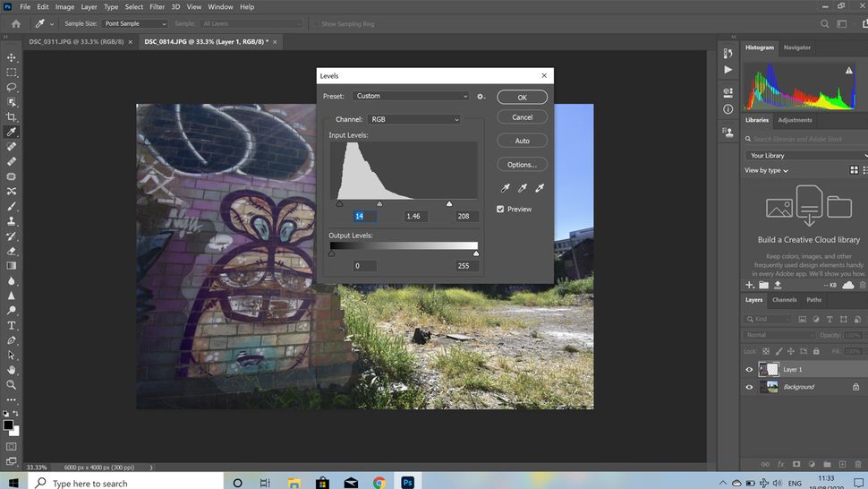Click OK in the Levels dialog
Image resolution: width=868 pixels, height=489 pixels.
pos(522,98)
